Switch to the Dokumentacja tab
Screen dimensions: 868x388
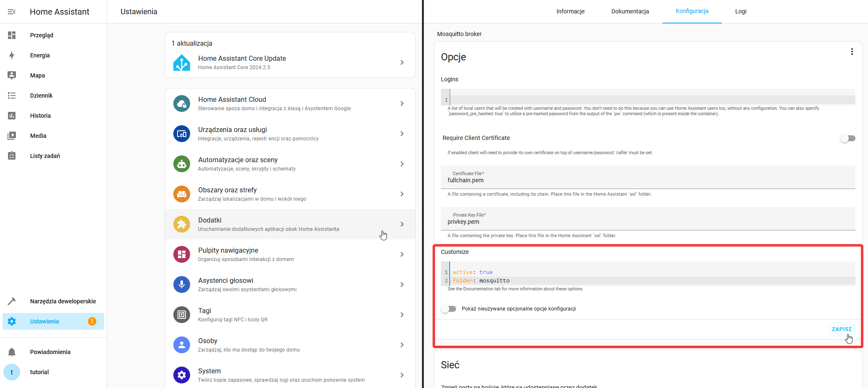pyautogui.click(x=630, y=11)
